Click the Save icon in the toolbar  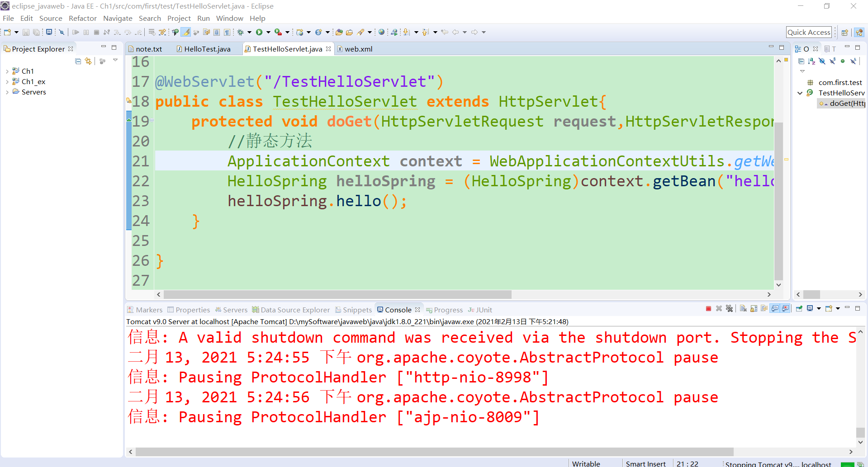25,32
